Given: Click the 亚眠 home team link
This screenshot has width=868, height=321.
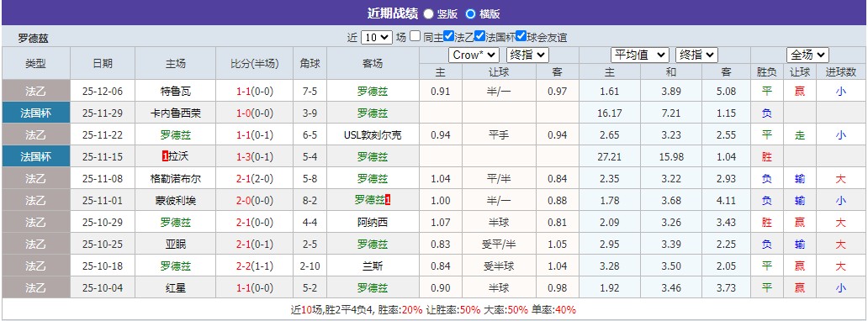Looking at the screenshot, I should click(176, 244).
